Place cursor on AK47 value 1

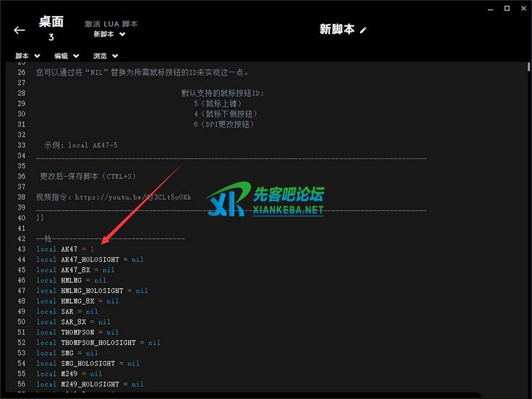[92, 249]
